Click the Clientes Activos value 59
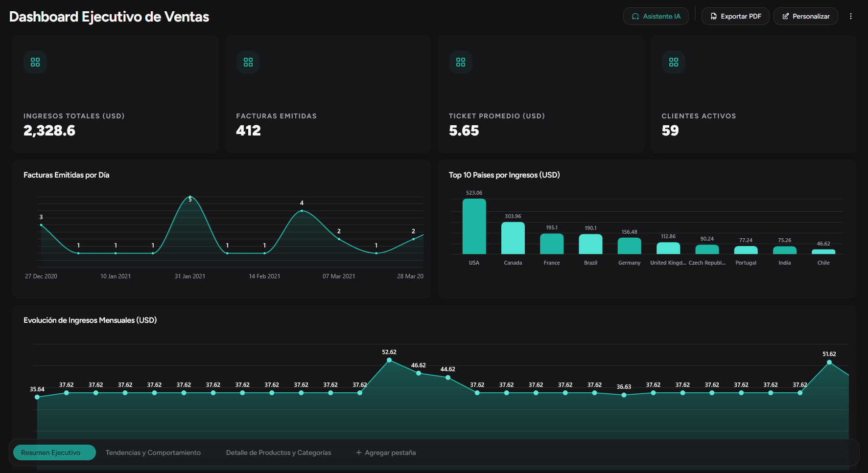868x473 pixels. click(x=670, y=131)
